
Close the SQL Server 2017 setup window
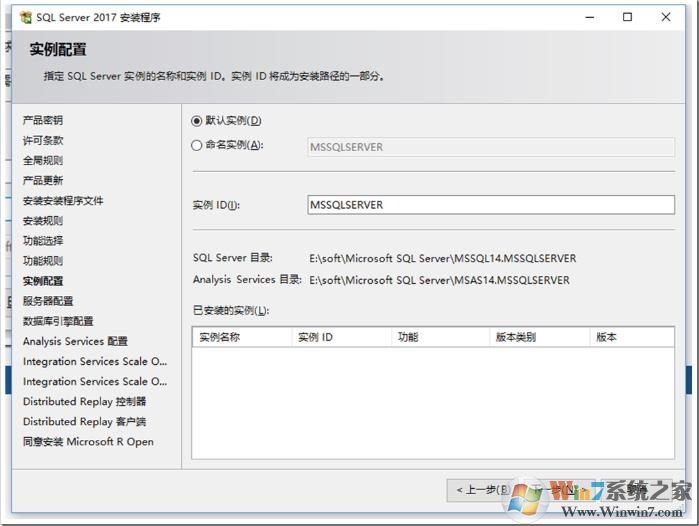point(666,17)
